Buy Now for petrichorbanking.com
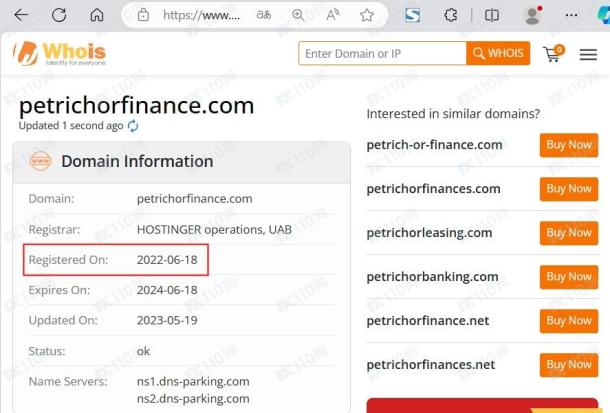Viewport: 610px width, 413px height. pyautogui.click(x=569, y=277)
